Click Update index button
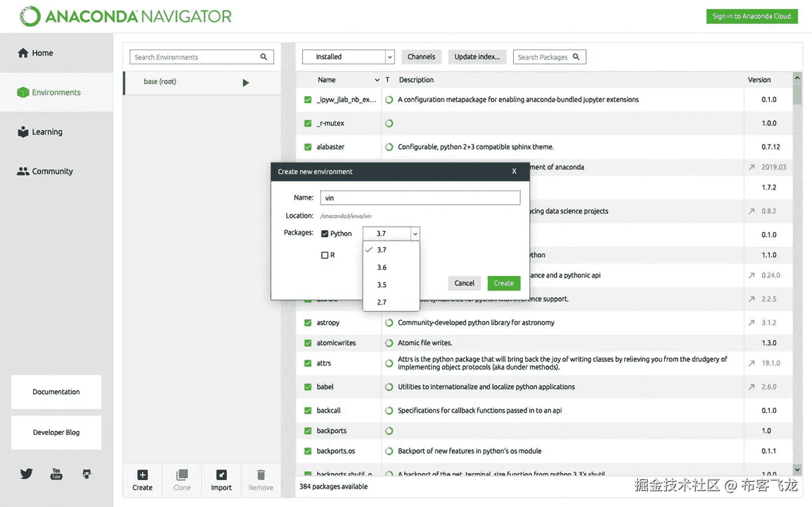 [x=477, y=57]
